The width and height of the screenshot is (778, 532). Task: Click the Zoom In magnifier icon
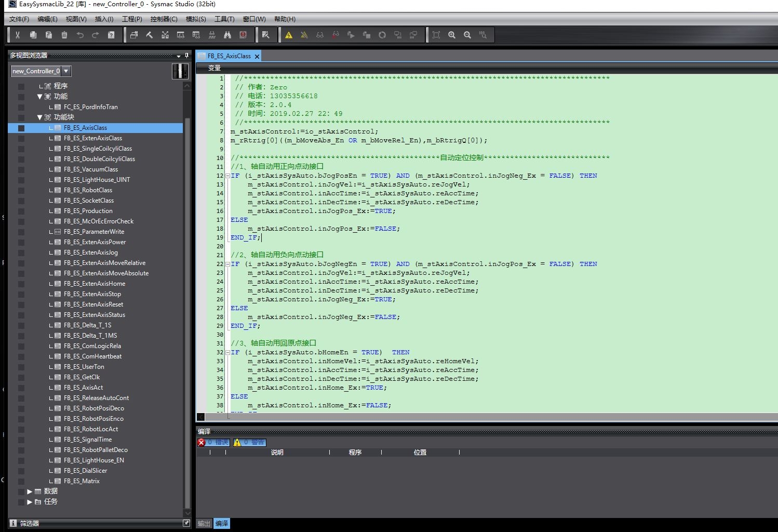452,35
